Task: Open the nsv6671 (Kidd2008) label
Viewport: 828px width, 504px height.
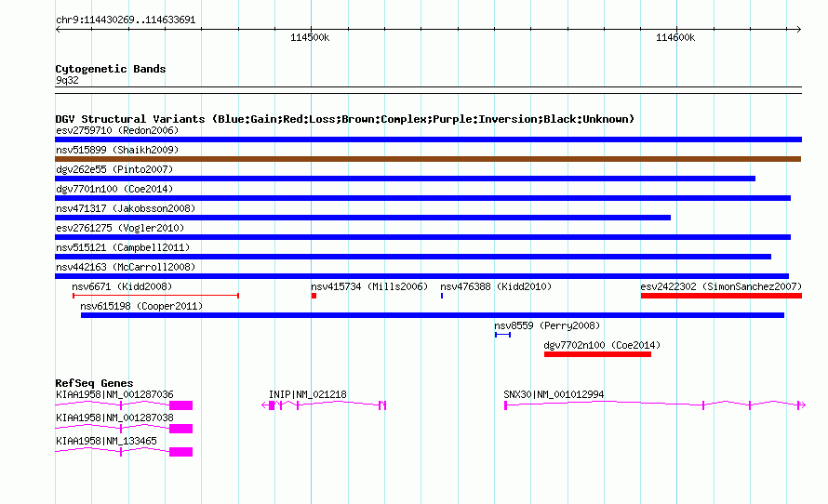Action: pyautogui.click(x=122, y=286)
